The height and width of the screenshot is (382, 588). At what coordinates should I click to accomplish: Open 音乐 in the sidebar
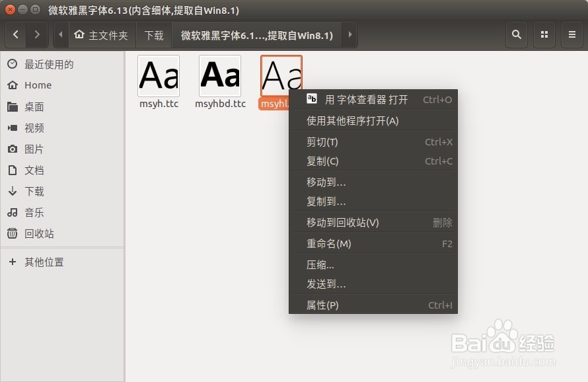pyautogui.click(x=62, y=212)
